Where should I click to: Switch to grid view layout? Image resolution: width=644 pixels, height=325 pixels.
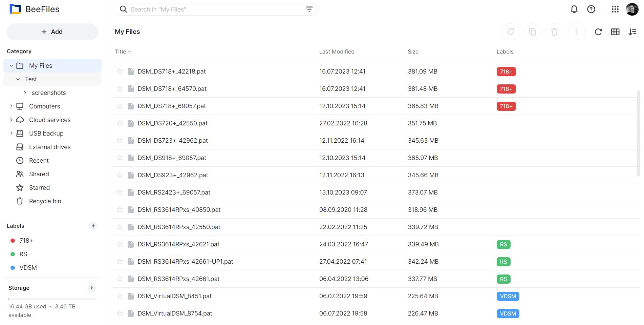coord(615,32)
